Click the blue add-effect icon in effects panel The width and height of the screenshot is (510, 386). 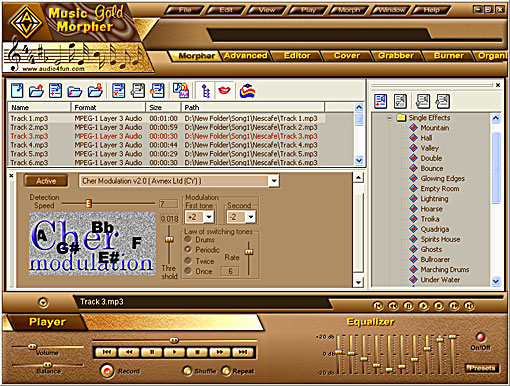(380, 101)
